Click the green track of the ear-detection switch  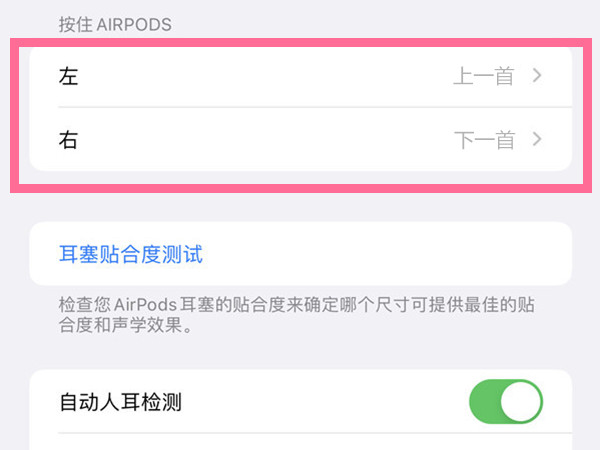pos(486,403)
